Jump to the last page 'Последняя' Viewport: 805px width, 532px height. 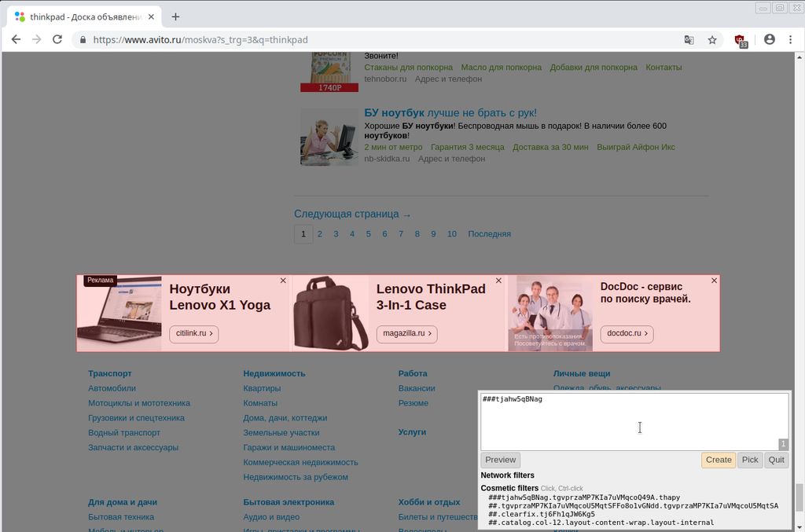coord(489,234)
